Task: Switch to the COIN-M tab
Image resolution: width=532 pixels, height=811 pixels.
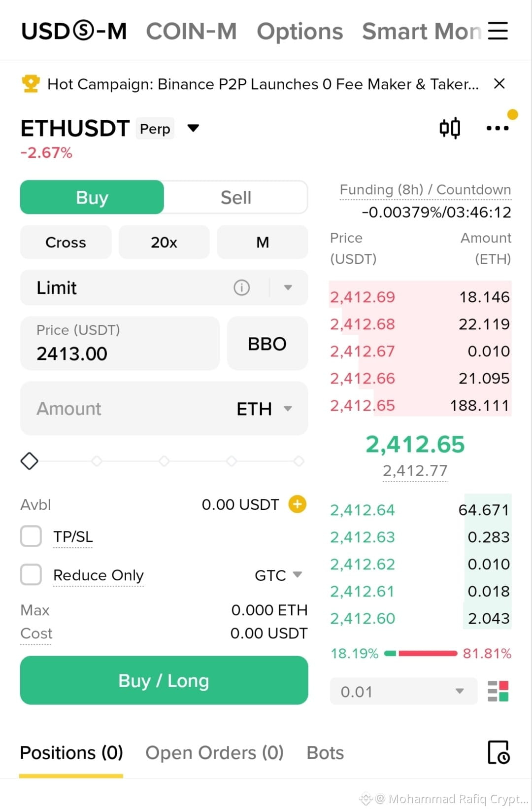Action: point(191,31)
